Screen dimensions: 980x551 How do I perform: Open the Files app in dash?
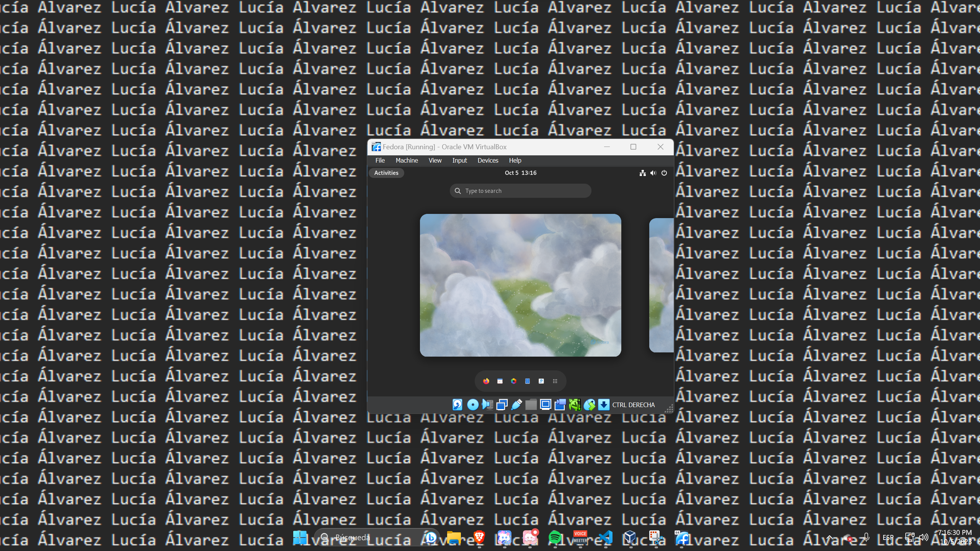coord(528,381)
